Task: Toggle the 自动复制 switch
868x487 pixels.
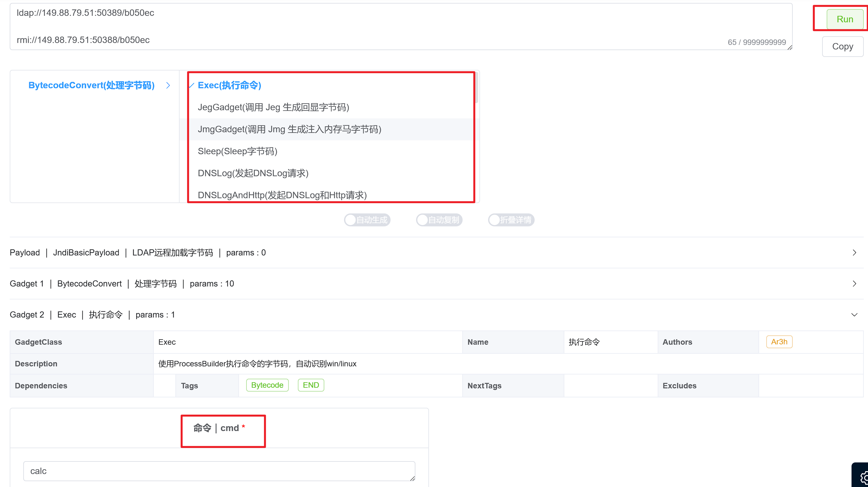Action: pos(439,220)
